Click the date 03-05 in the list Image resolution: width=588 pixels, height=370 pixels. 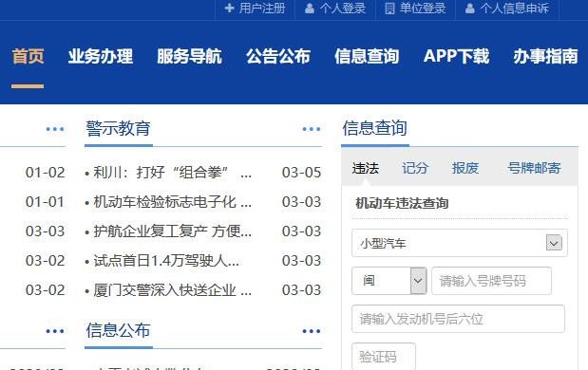[x=301, y=173]
